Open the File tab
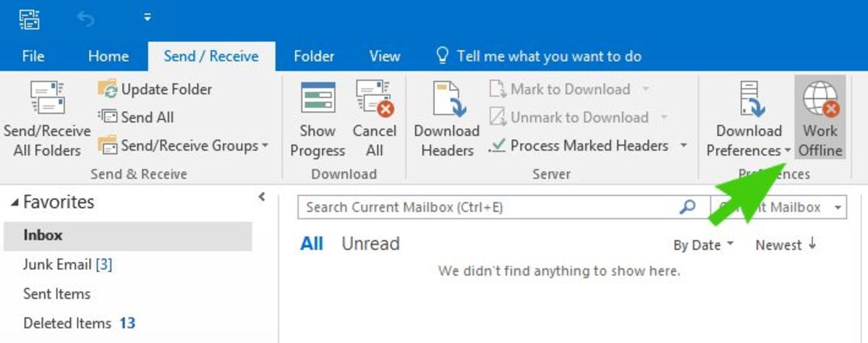The width and height of the screenshot is (868, 343). tap(33, 56)
